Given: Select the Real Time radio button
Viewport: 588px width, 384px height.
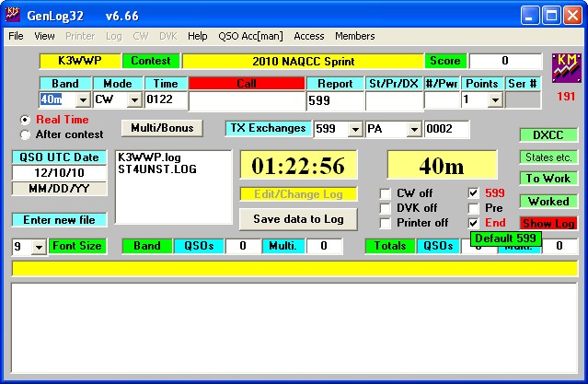Looking at the screenshot, I should point(25,120).
